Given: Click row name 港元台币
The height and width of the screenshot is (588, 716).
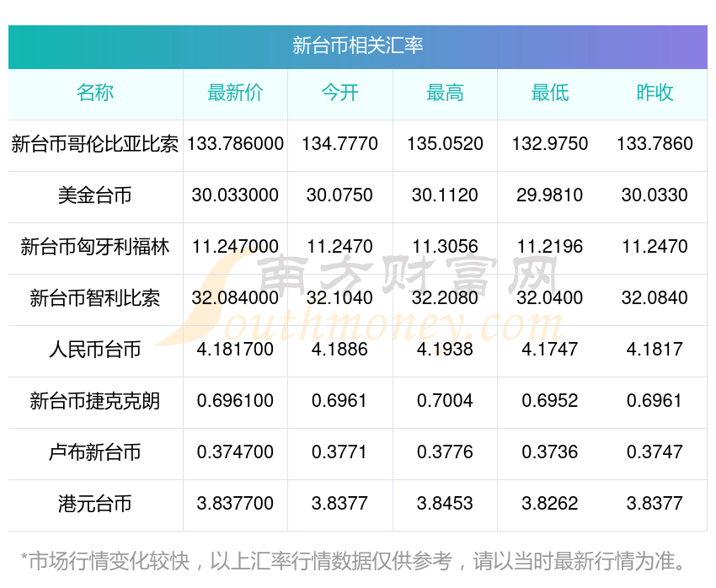Looking at the screenshot, I should [95, 504].
